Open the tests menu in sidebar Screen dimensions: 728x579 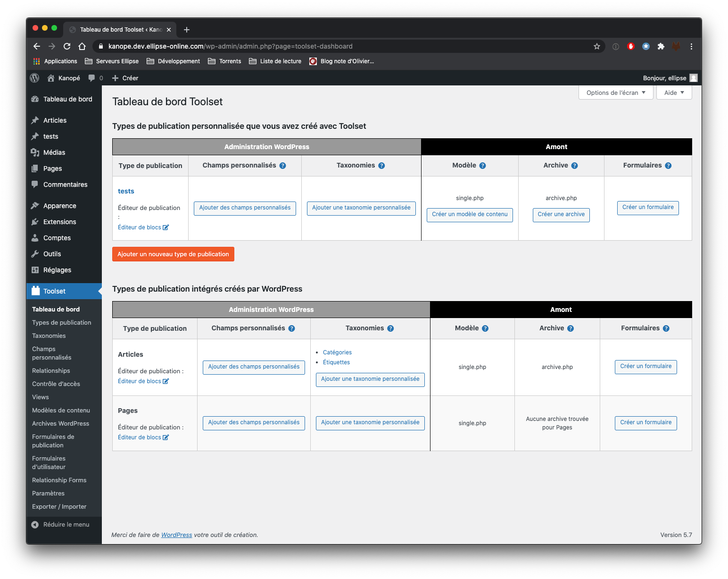coord(64,136)
